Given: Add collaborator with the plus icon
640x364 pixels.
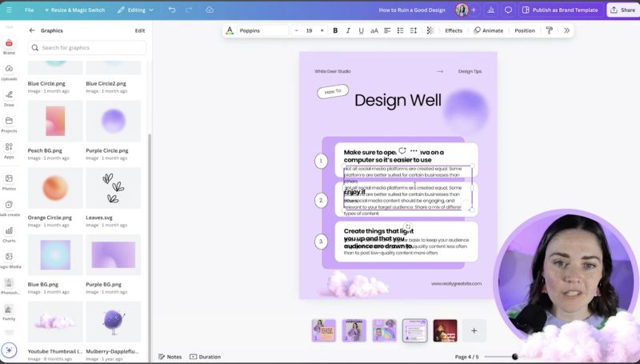Looking at the screenshot, I should tap(474, 10).
